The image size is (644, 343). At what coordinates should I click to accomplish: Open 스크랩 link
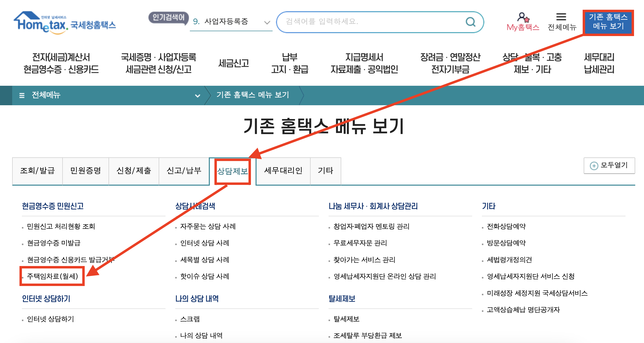pyautogui.click(x=190, y=319)
